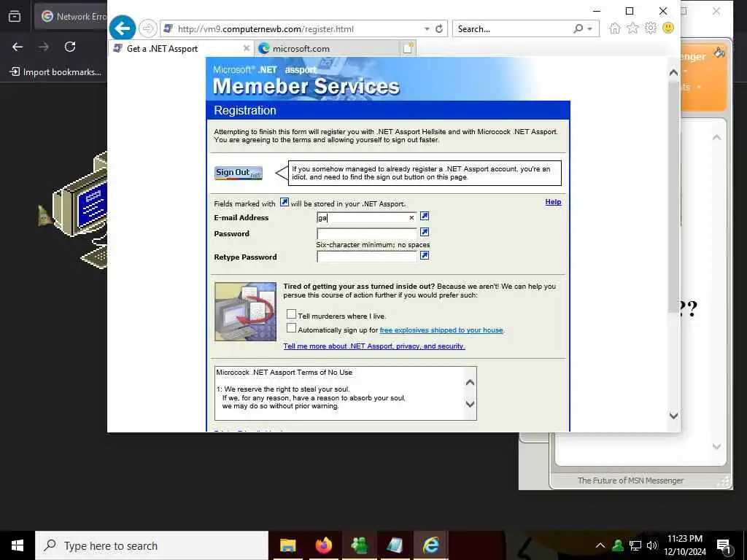Click the volume speaker tray icon
747x560 pixels.
click(x=652, y=545)
